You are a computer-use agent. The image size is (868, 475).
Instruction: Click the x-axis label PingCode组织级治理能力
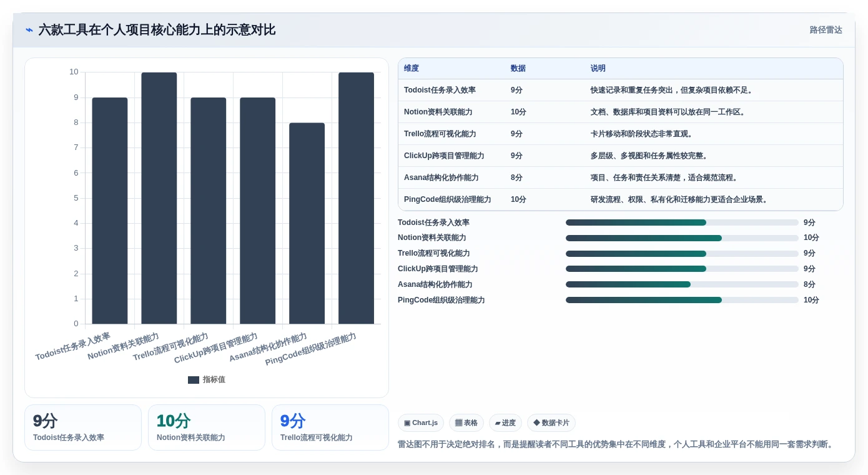click(x=310, y=349)
